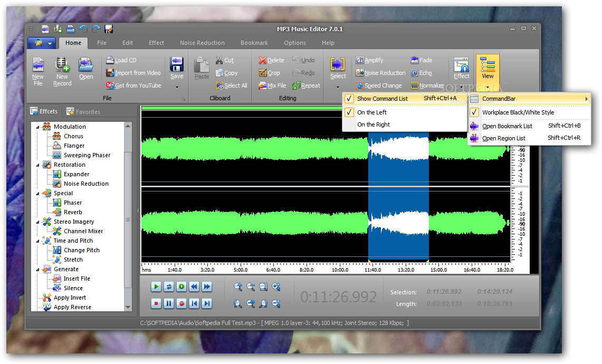The width and height of the screenshot is (602, 364).
Task: Click the Repeat editing command
Action: click(x=307, y=85)
